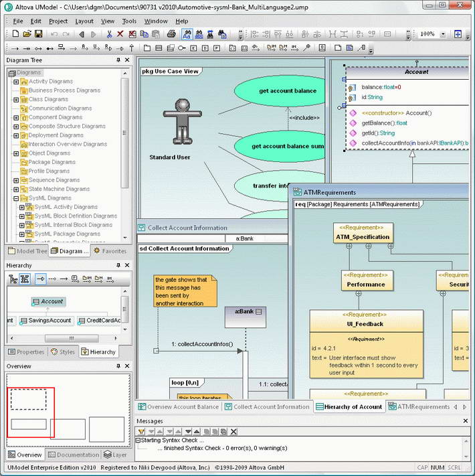Delete selection with the red X icon
Screen dimensions: 475x476
(120, 33)
